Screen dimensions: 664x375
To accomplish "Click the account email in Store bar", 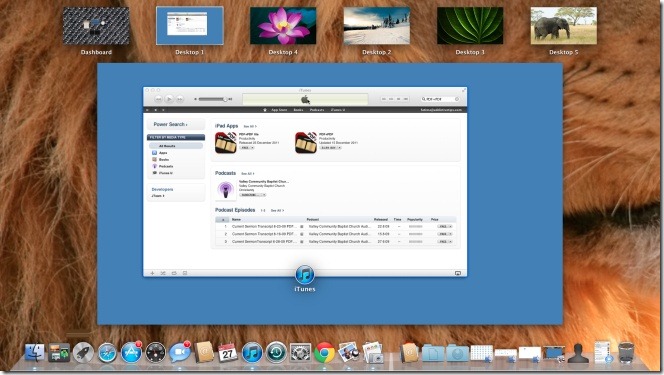I will coord(441,110).
